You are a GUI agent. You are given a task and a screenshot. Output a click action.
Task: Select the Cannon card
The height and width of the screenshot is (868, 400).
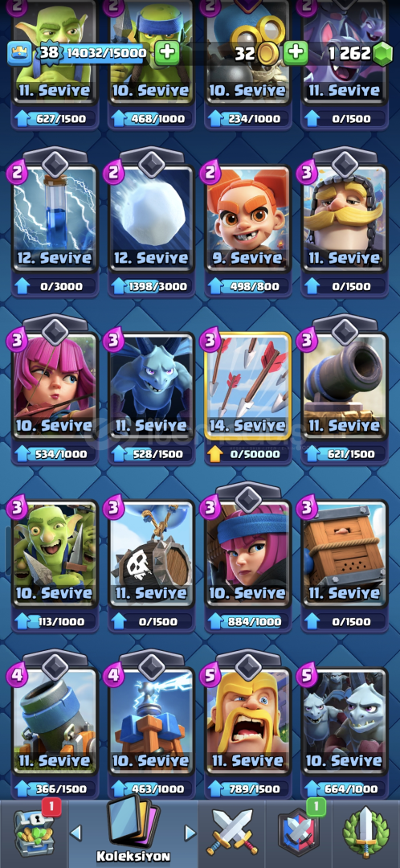point(344,384)
